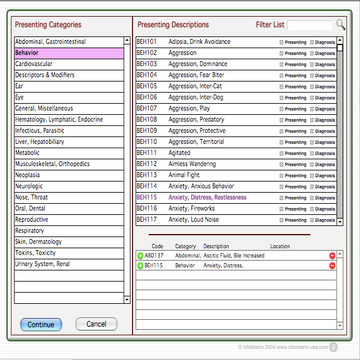Open Hematology, Lymphatic, Endocrine category
Screen dimensions: 360x360
pyautogui.click(x=69, y=120)
